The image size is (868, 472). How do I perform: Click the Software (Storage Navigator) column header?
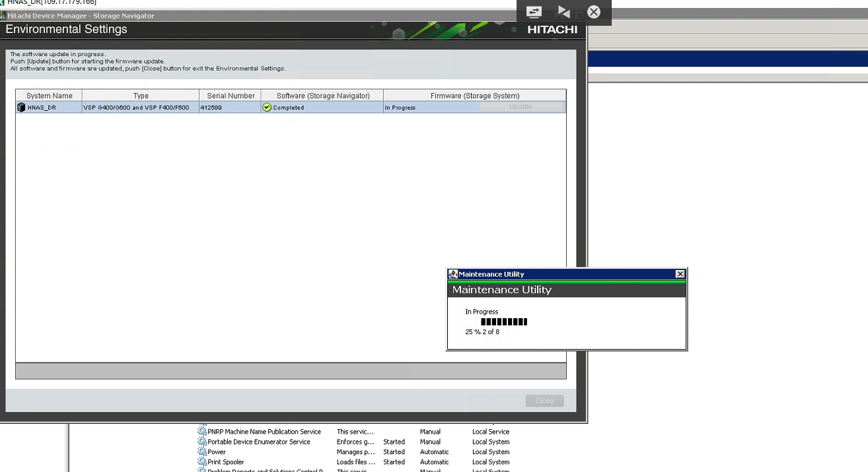322,96
